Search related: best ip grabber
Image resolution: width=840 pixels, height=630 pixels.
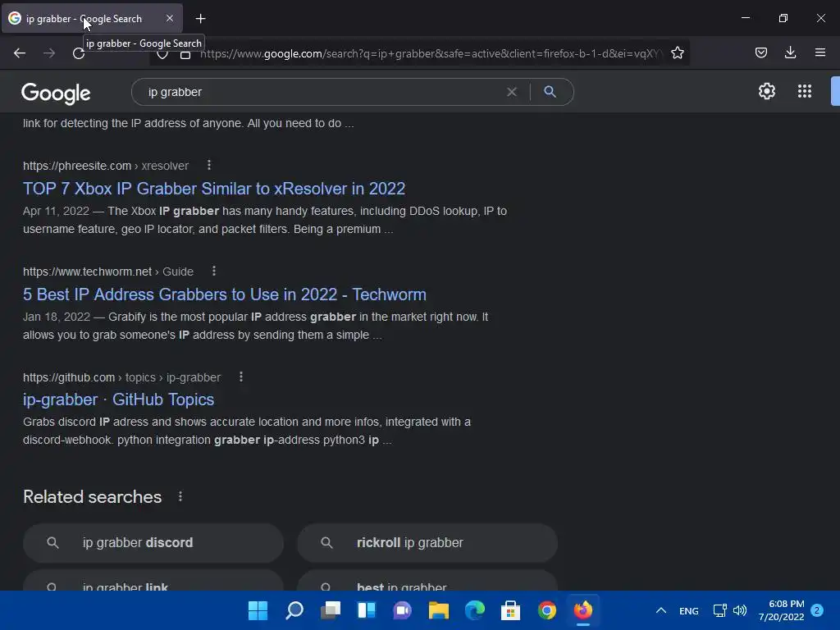click(427, 581)
